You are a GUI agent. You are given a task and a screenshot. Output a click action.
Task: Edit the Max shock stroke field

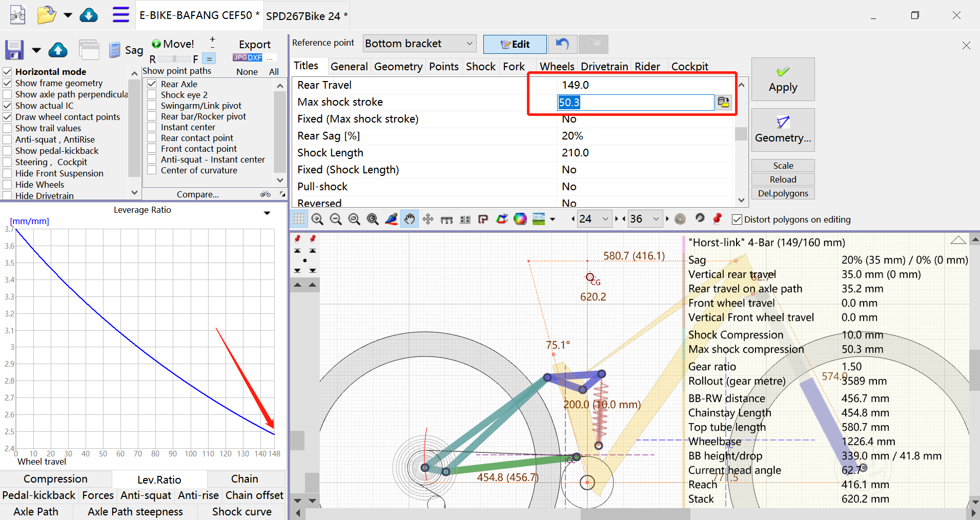pyautogui.click(x=636, y=102)
